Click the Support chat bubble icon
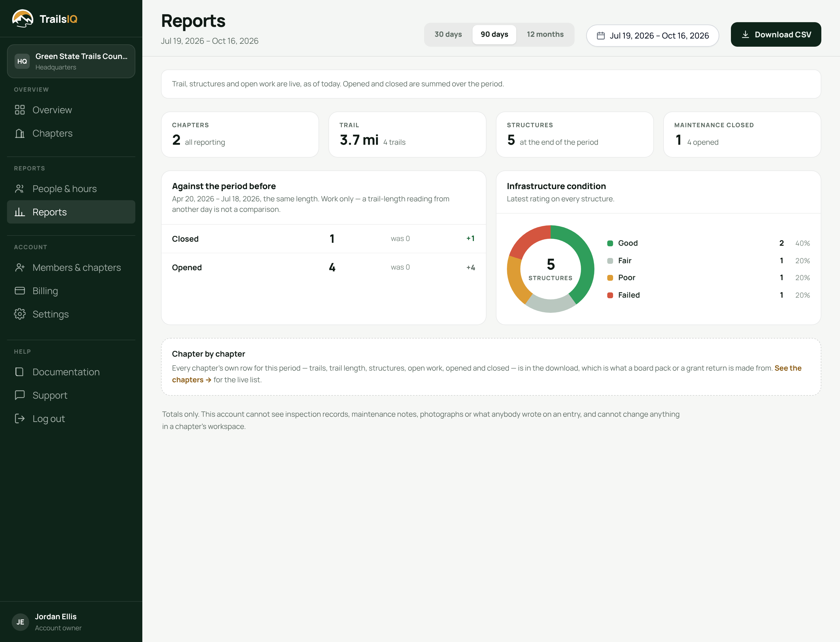Image resolution: width=840 pixels, height=642 pixels. point(20,395)
